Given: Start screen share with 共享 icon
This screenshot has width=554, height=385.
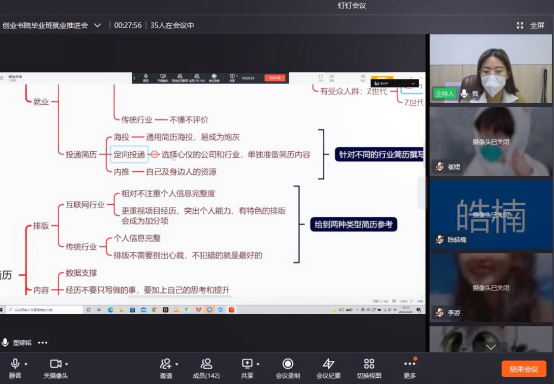Looking at the screenshot, I should click(x=247, y=368).
